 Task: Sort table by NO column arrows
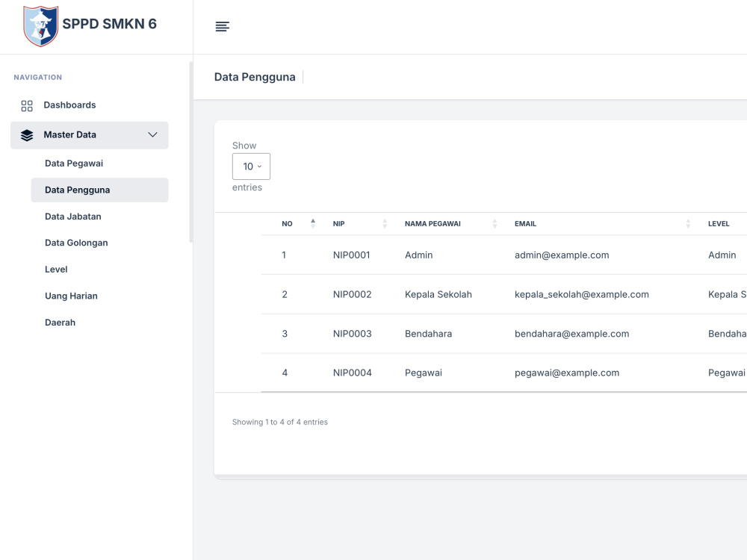[313, 223]
